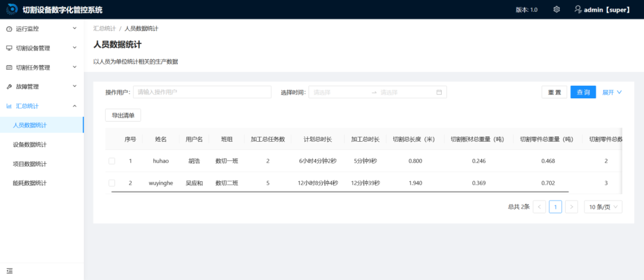Expand the 切割设备管理 menu chevron

tap(75, 48)
